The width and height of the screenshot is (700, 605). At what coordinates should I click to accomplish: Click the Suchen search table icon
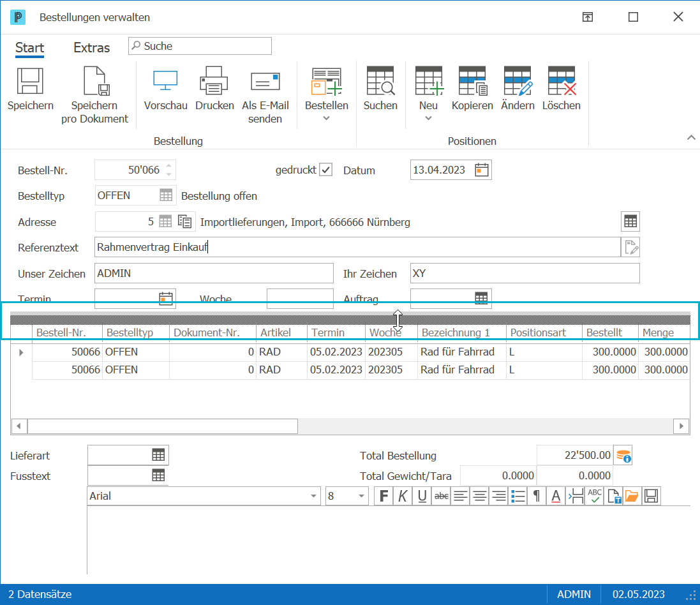380,81
